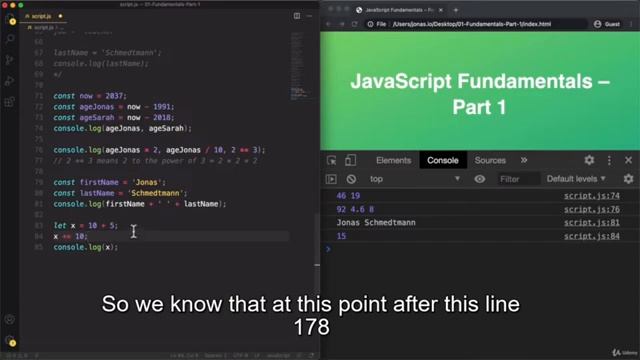This screenshot has width=640, height=360.
Task: Select the script.js editor tab
Action: (43, 16)
